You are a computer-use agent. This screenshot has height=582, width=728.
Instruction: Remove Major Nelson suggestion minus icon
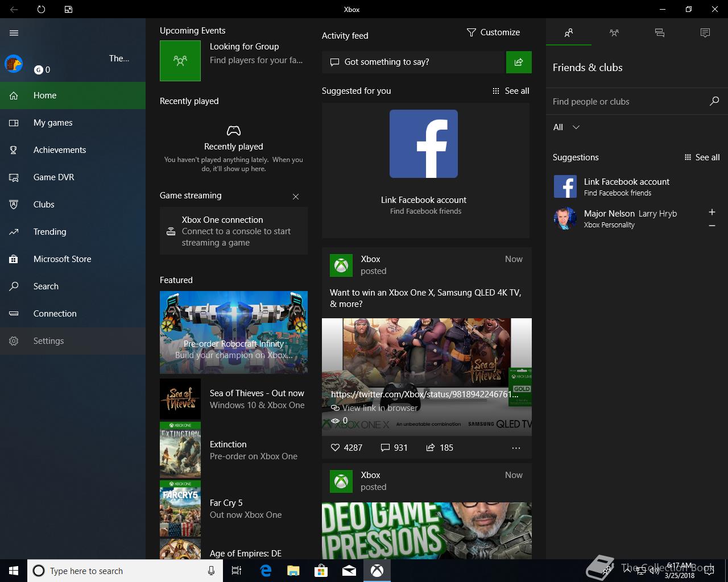click(712, 226)
